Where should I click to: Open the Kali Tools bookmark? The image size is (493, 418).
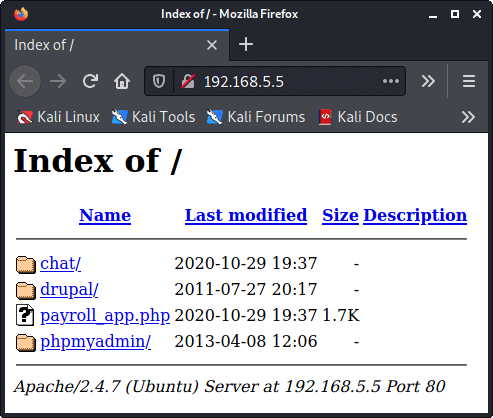pyautogui.click(x=153, y=117)
